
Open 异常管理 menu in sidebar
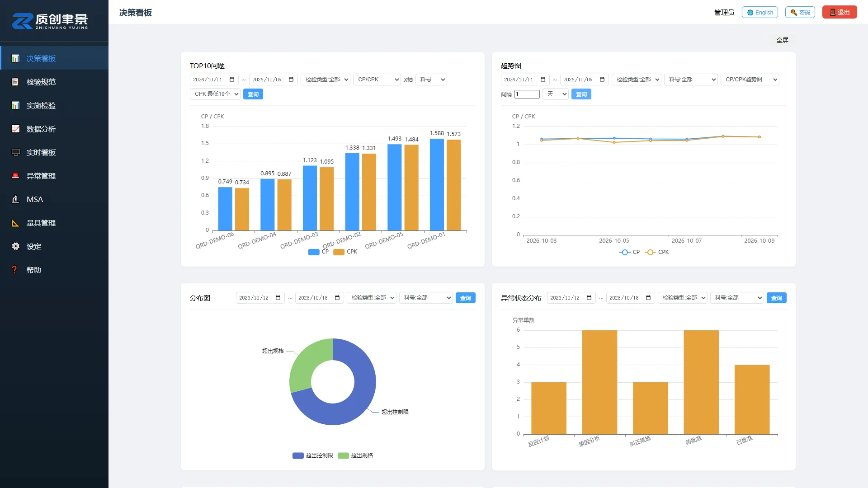[x=54, y=176]
